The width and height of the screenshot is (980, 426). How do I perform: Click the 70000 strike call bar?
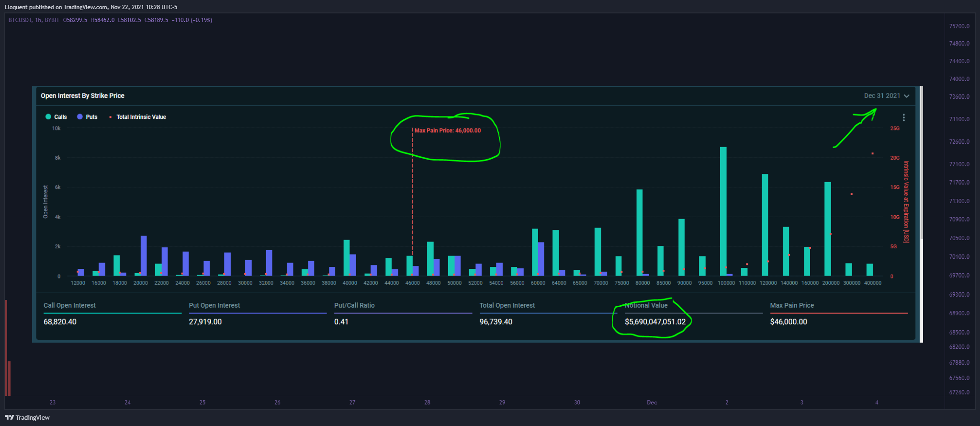[597, 252]
